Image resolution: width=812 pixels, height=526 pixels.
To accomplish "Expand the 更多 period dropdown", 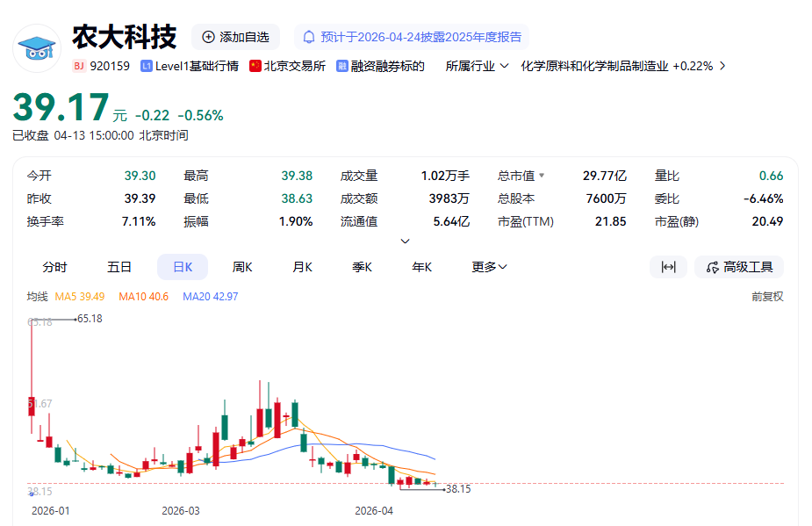I will pyautogui.click(x=489, y=267).
